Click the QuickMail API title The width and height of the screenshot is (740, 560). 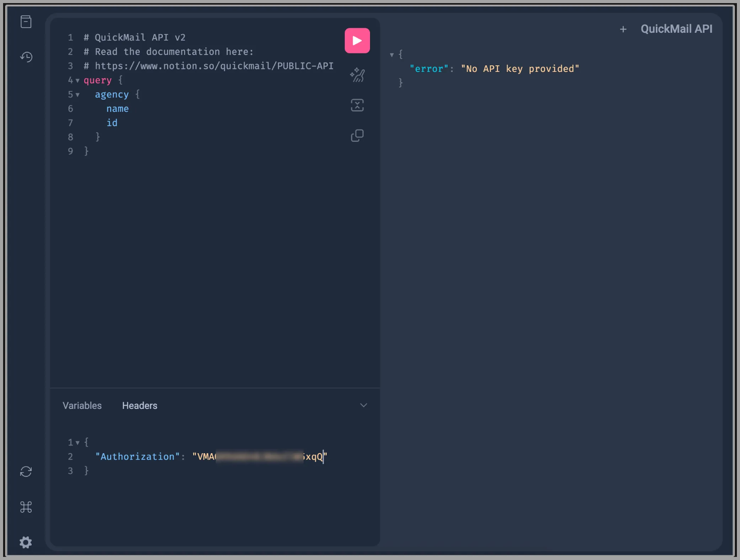click(x=676, y=29)
